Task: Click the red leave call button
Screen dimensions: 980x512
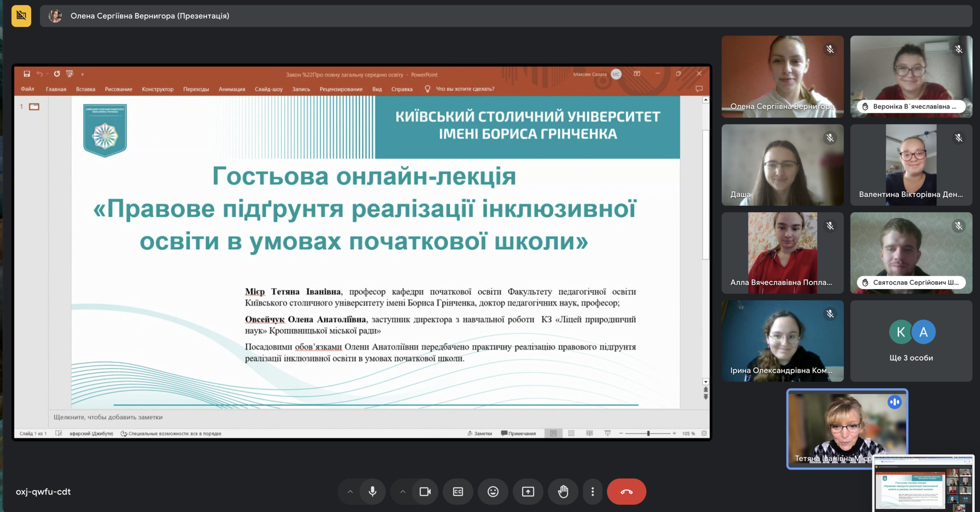Action: tap(626, 491)
